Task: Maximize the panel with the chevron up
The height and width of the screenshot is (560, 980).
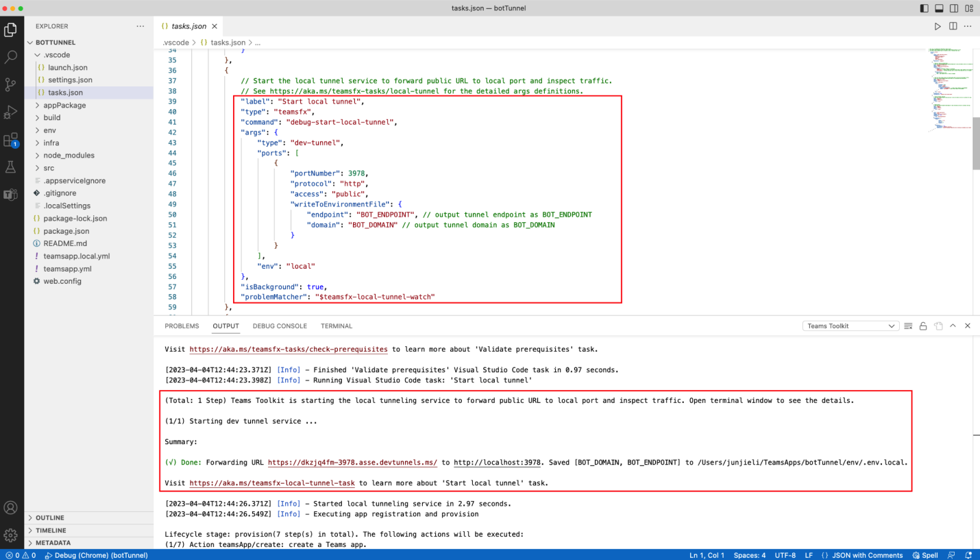Action: (x=953, y=326)
